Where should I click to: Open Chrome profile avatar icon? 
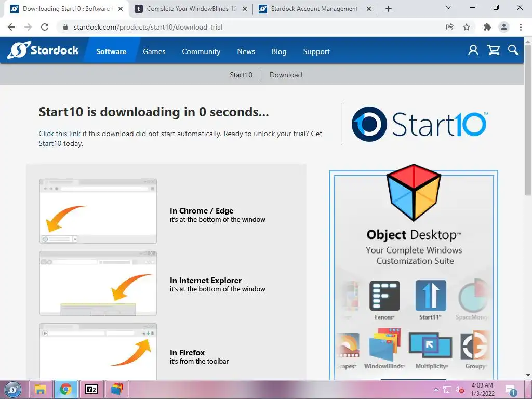click(x=504, y=27)
